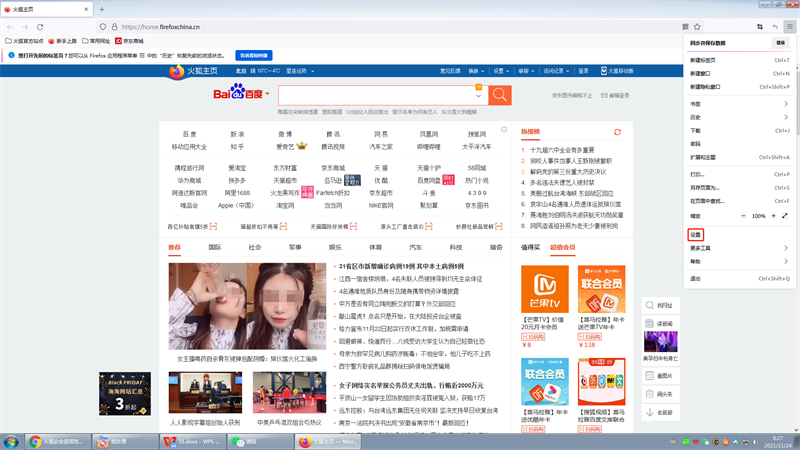Click the fullscreen arrows icon in menu
The height and width of the screenshot is (450, 800).
[785, 216]
